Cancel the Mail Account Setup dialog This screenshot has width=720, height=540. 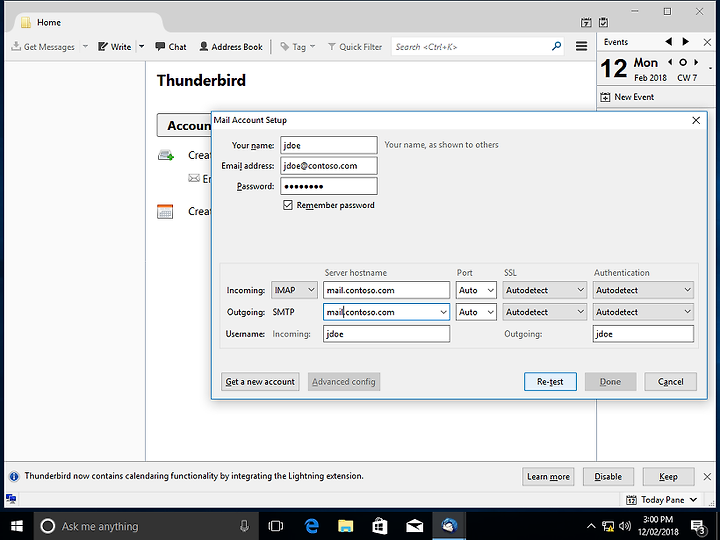(670, 382)
